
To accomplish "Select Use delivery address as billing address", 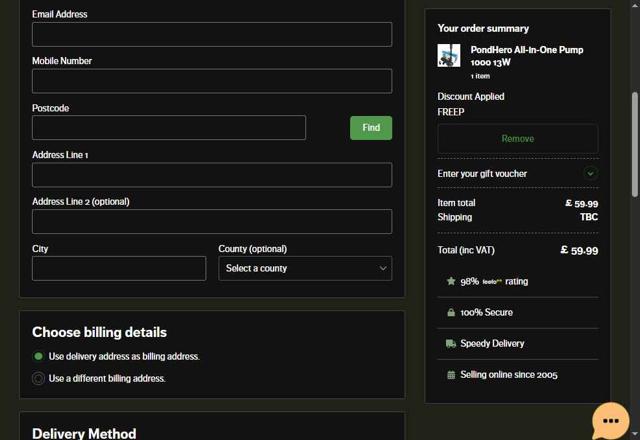I will [x=38, y=356].
